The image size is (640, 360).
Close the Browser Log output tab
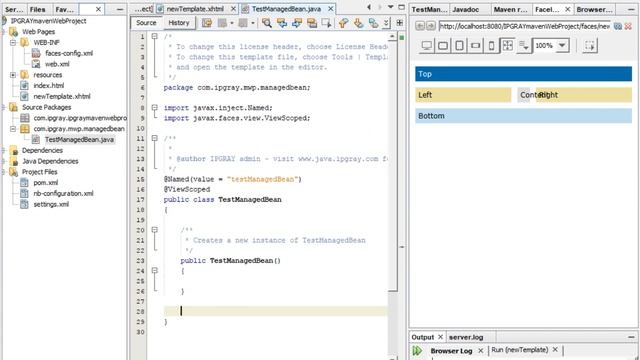[x=480, y=351]
